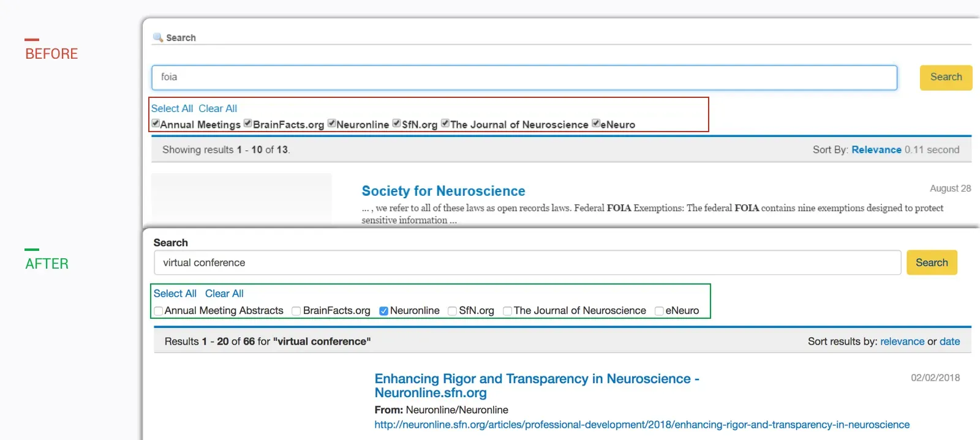This screenshot has height=440, width=980.
Task: Click the search field containing "virtual conference"
Action: click(x=527, y=263)
